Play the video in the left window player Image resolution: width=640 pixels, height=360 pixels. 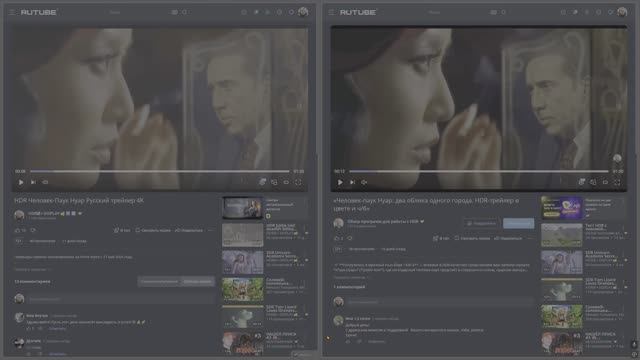click(21, 182)
